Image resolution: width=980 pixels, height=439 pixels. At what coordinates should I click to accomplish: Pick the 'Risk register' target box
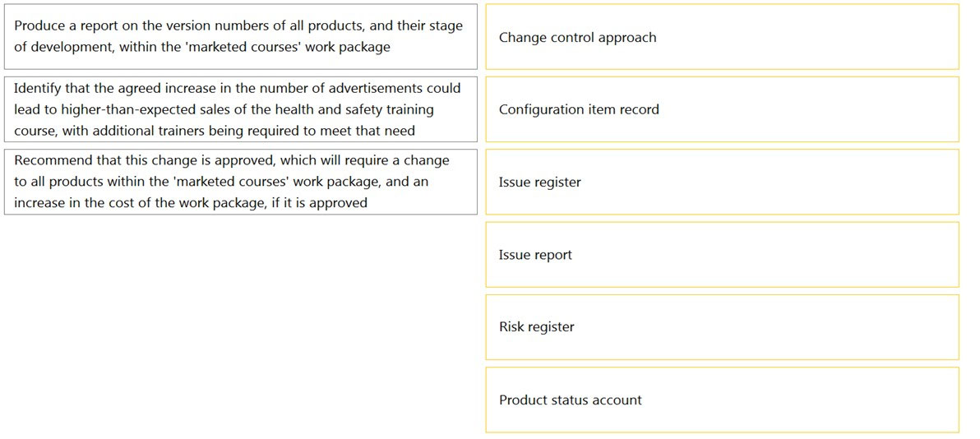[x=722, y=327]
